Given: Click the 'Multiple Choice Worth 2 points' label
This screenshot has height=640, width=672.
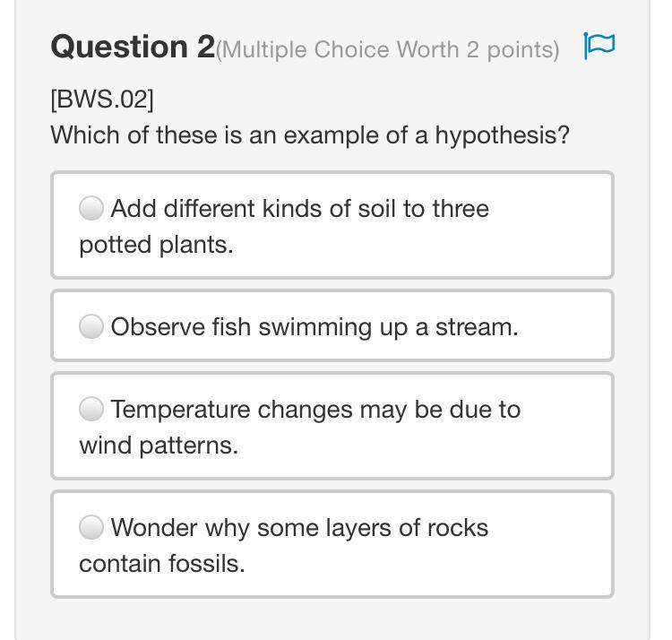Looking at the screenshot, I should click(387, 49).
